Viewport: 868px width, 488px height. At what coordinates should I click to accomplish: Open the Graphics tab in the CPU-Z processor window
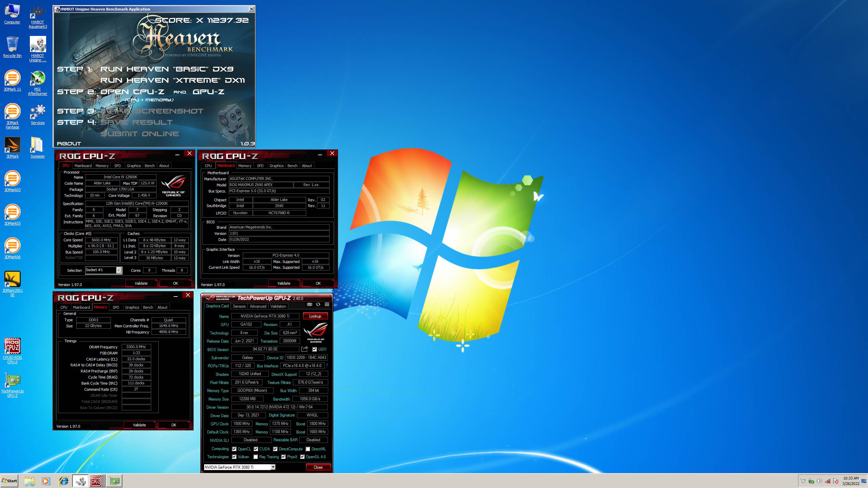pyautogui.click(x=134, y=166)
